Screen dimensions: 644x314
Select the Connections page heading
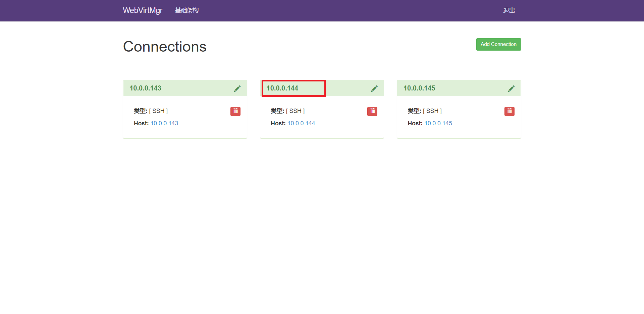(165, 47)
